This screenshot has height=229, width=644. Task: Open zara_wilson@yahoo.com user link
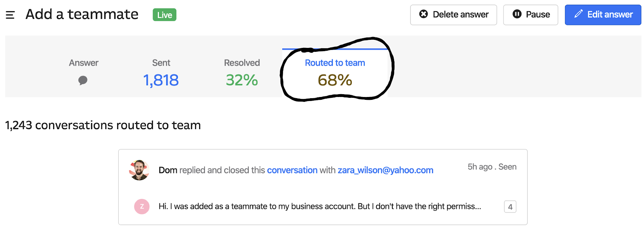tap(385, 170)
